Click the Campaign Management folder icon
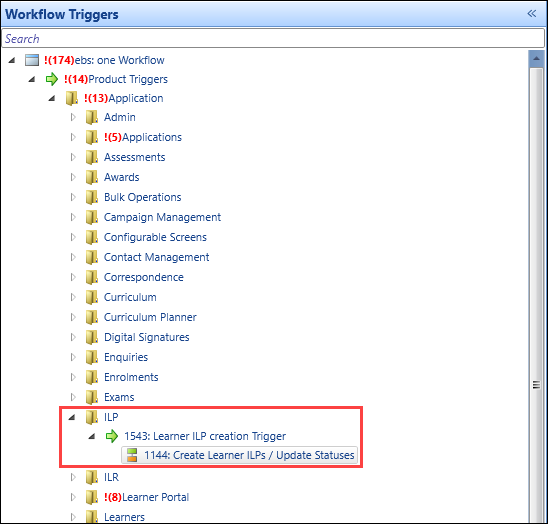The height and width of the screenshot is (524, 548). pos(92,217)
